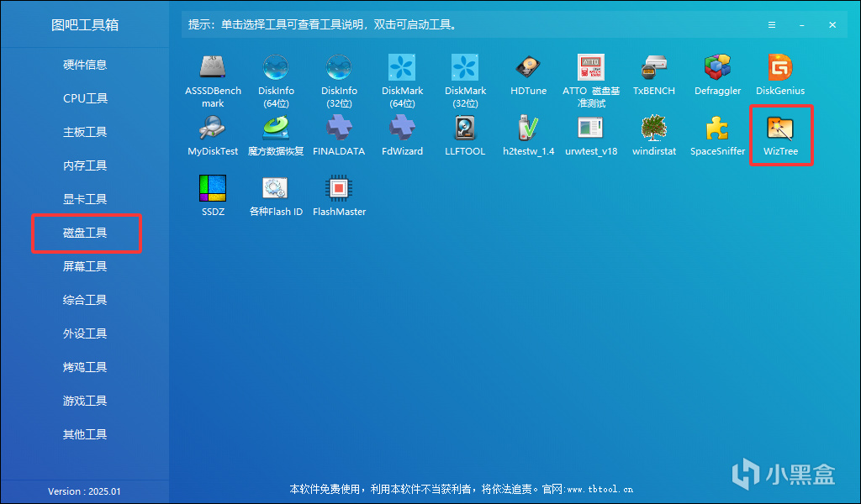Select ATTO 磁盘基准测试 icon
The height and width of the screenshot is (504, 861).
(x=591, y=67)
